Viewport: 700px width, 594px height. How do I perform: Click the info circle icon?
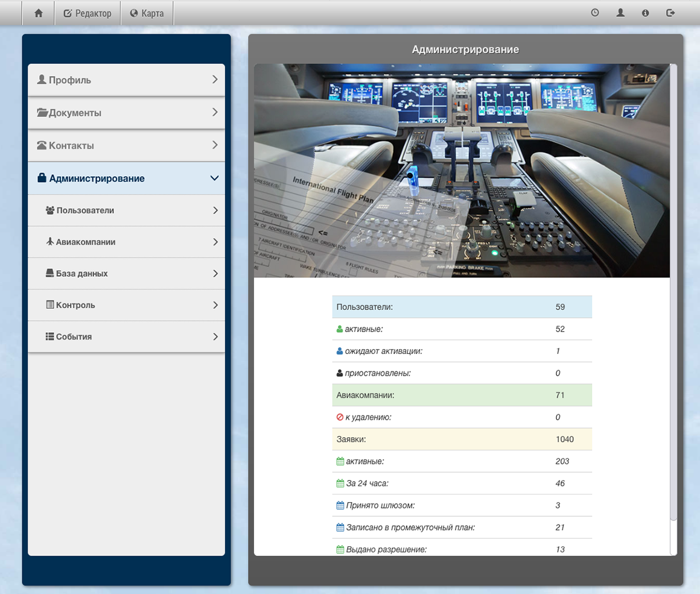click(x=645, y=13)
